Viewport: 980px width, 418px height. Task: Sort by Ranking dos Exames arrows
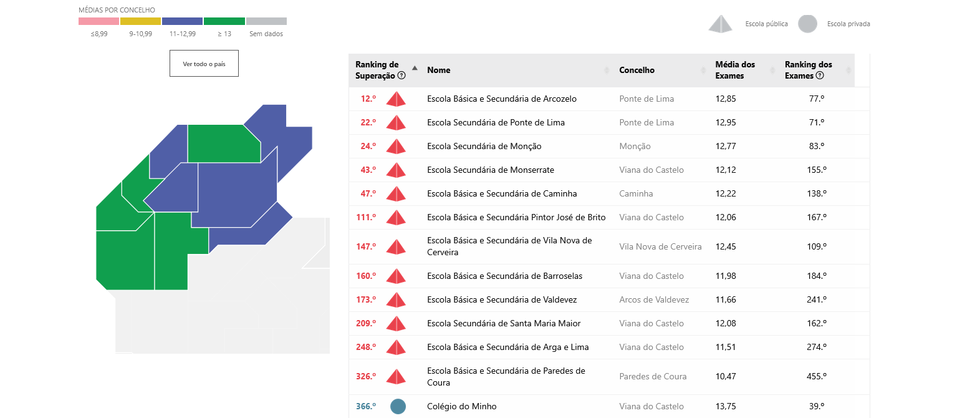click(848, 70)
